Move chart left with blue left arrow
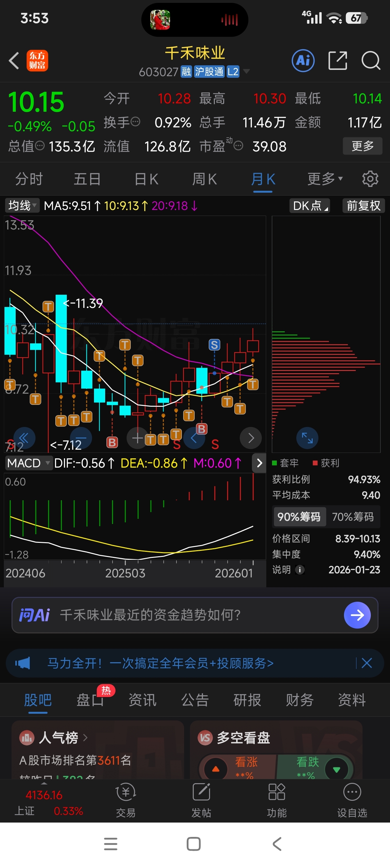This screenshot has width=390, height=868. (194, 438)
